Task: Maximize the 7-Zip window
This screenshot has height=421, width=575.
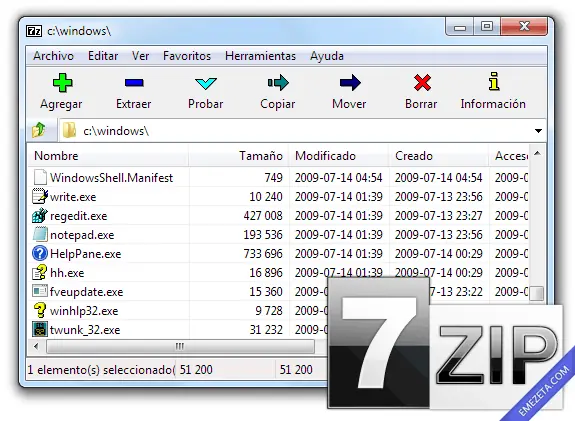Action: tap(487, 27)
